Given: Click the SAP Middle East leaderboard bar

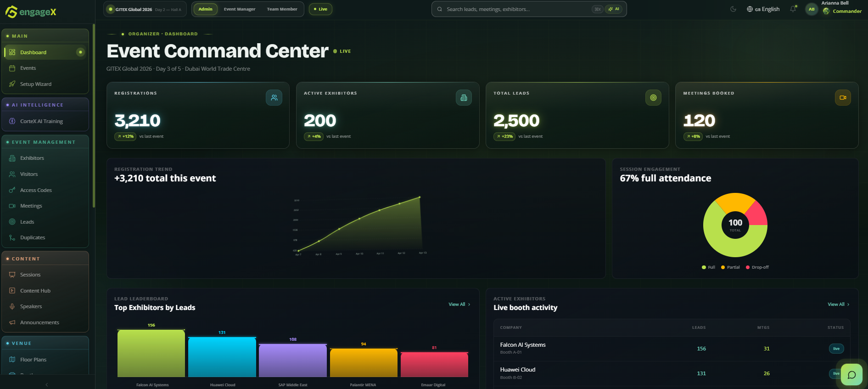Looking at the screenshot, I should pos(293,361).
